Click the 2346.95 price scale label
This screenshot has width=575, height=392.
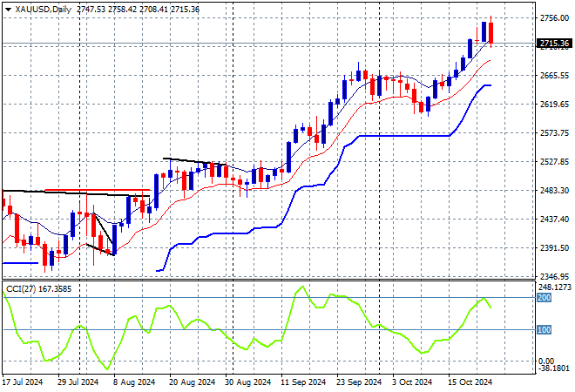coord(554,276)
